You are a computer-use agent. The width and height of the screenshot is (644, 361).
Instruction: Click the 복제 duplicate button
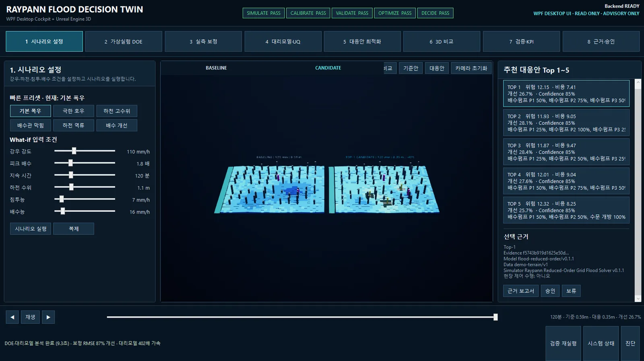tap(74, 229)
